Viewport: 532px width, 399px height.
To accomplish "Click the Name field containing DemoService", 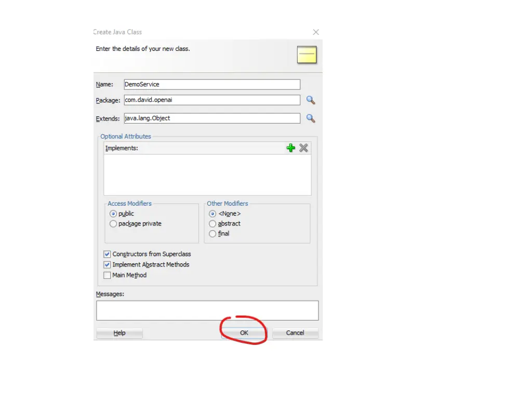I will [x=212, y=84].
